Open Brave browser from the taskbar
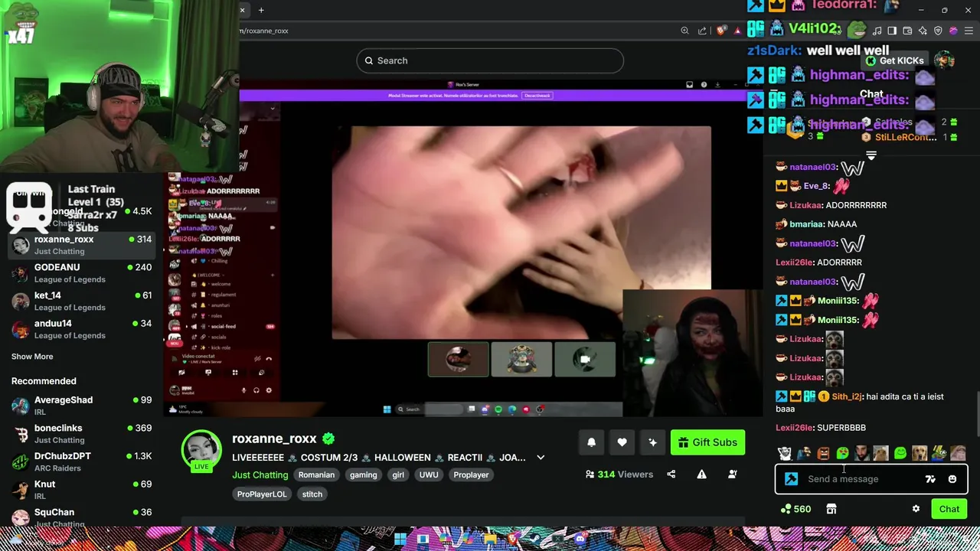This screenshot has height=551, width=980. point(511,540)
